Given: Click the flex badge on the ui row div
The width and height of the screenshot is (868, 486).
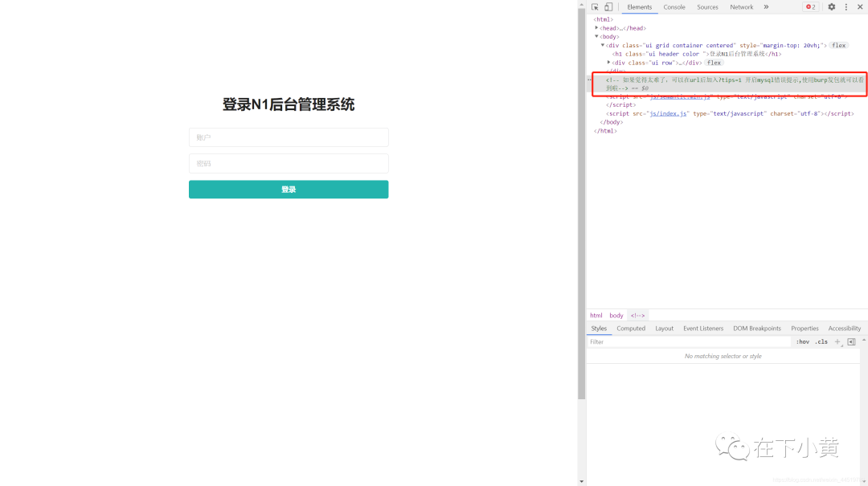Looking at the screenshot, I should 714,63.
